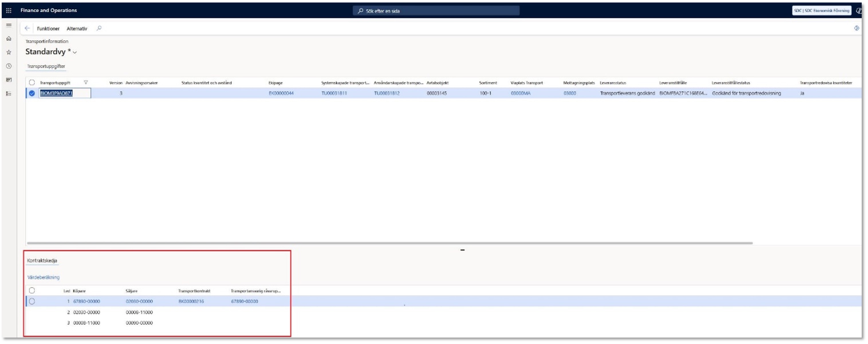The height and width of the screenshot is (344, 868).
Task: Click the Leveranstillfällestatus column header
Action: point(731,83)
